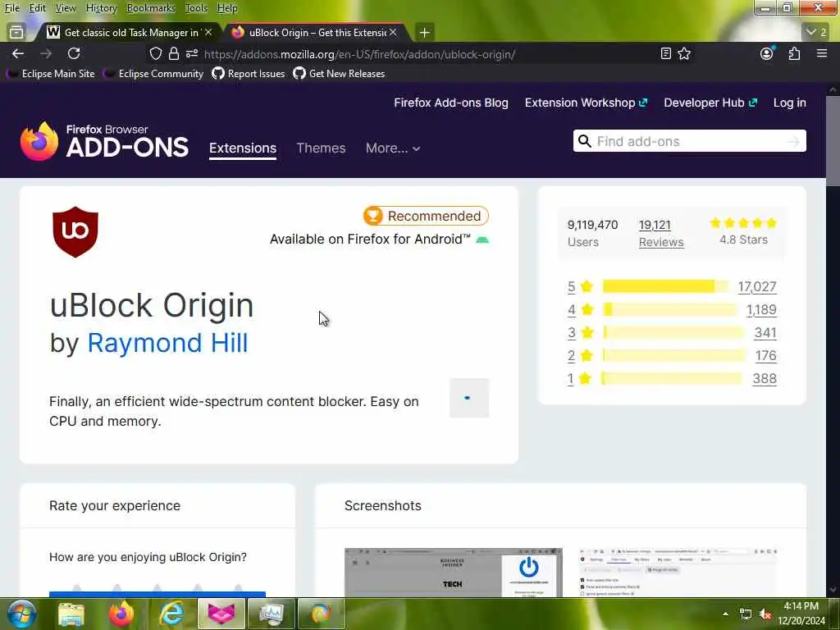Open Firefox from the taskbar
This screenshot has height=630, width=840.
[121, 614]
